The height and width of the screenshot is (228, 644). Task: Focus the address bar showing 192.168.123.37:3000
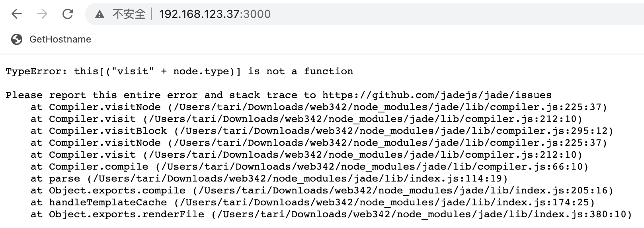pos(364,14)
